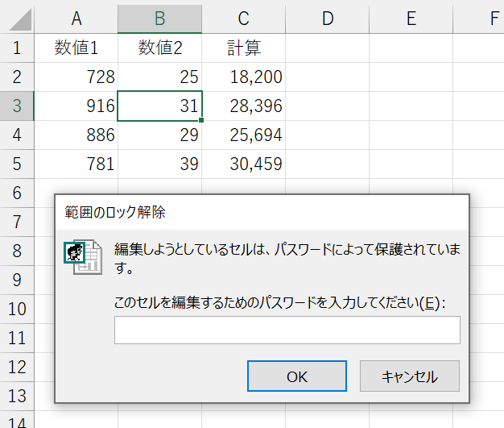The height and width of the screenshot is (428, 504).
Task: Select column E header
Action: 411,18
